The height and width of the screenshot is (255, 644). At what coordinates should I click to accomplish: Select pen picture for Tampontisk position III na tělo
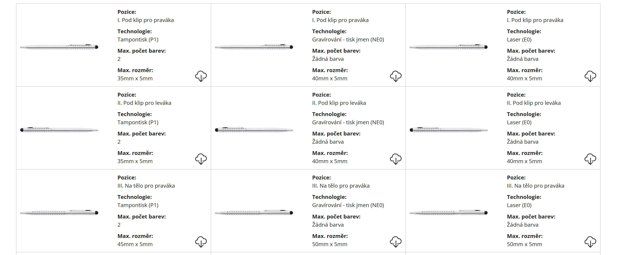point(59,212)
